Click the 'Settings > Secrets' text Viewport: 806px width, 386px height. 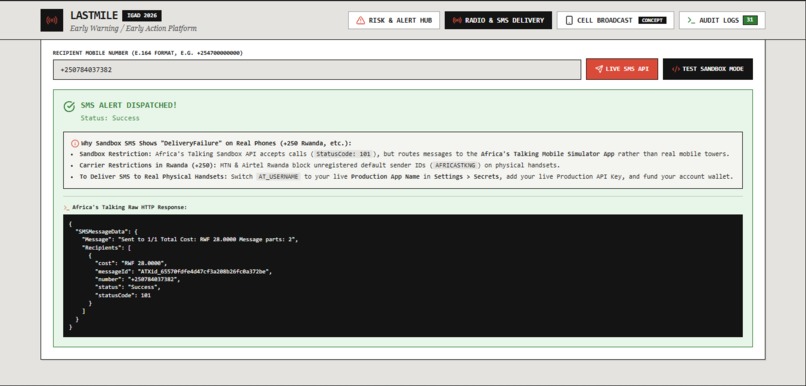point(466,177)
